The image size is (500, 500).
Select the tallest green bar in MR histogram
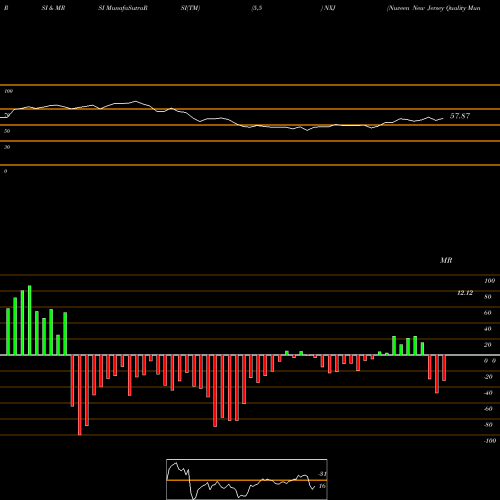pyautogui.click(x=30, y=320)
